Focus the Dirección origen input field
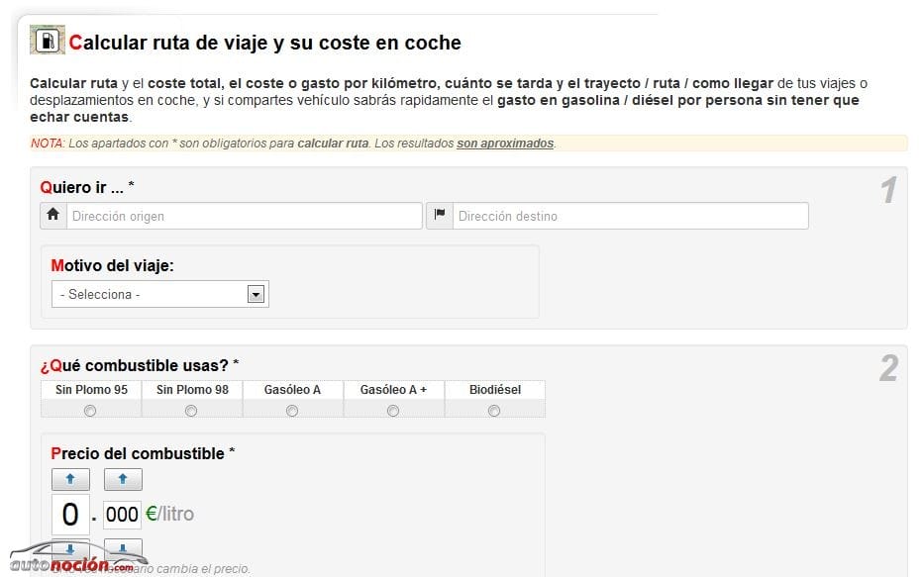Screen dimensions: 924x577 click(244, 216)
